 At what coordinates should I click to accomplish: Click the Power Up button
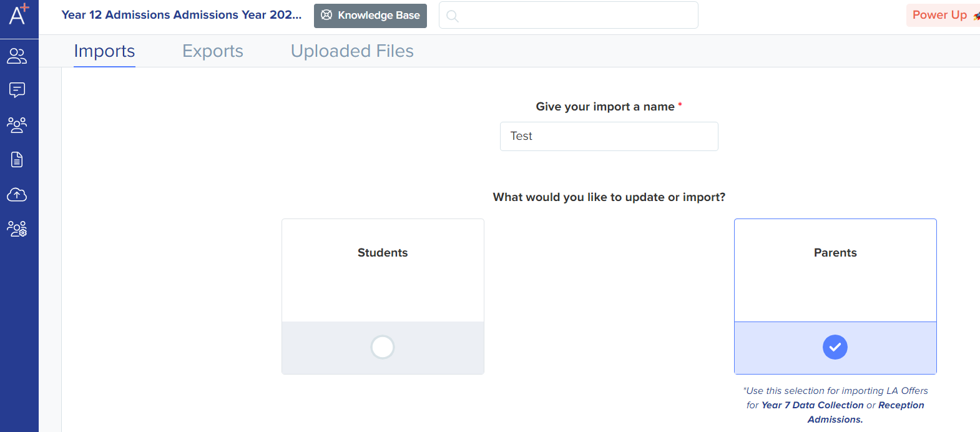pyautogui.click(x=943, y=15)
